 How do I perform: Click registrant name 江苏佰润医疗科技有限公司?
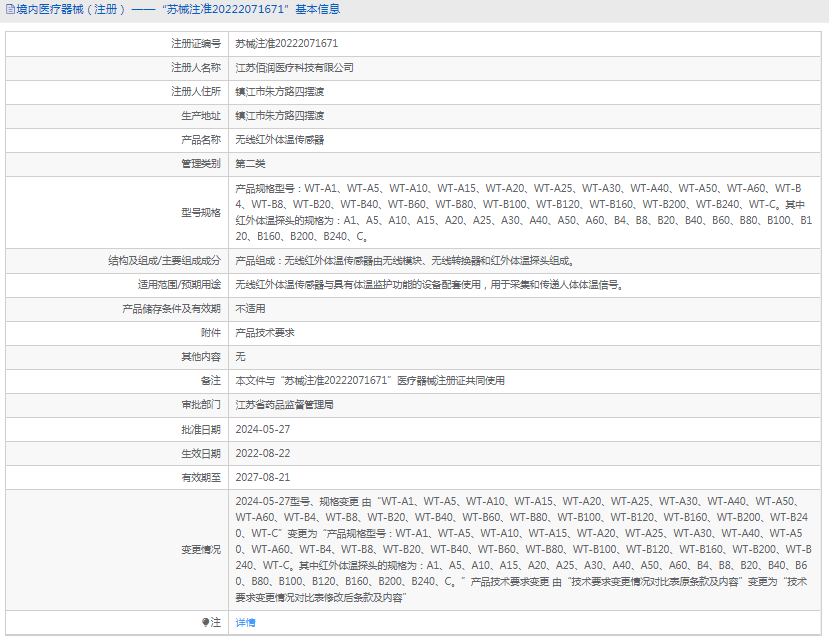pyautogui.click(x=294, y=68)
